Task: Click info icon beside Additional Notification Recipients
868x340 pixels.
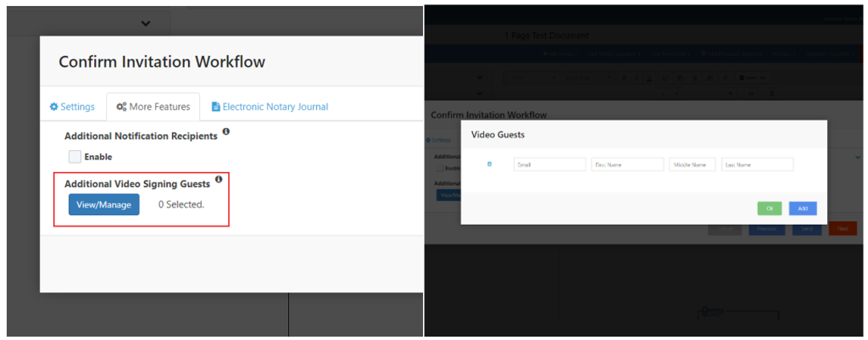Action: point(226,132)
